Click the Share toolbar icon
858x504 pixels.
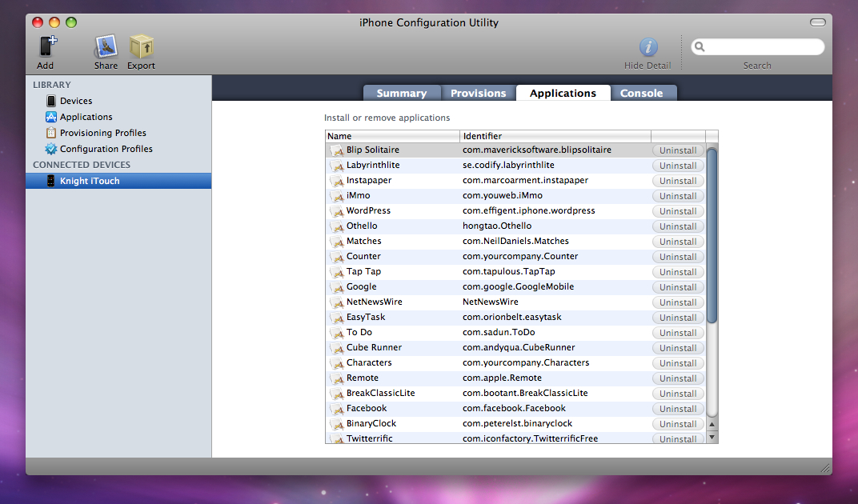[x=106, y=47]
